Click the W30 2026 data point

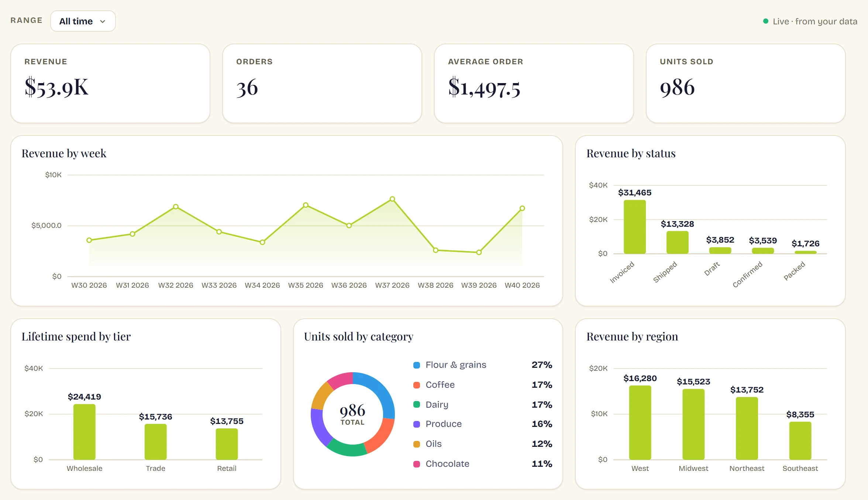click(x=89, y=240)
